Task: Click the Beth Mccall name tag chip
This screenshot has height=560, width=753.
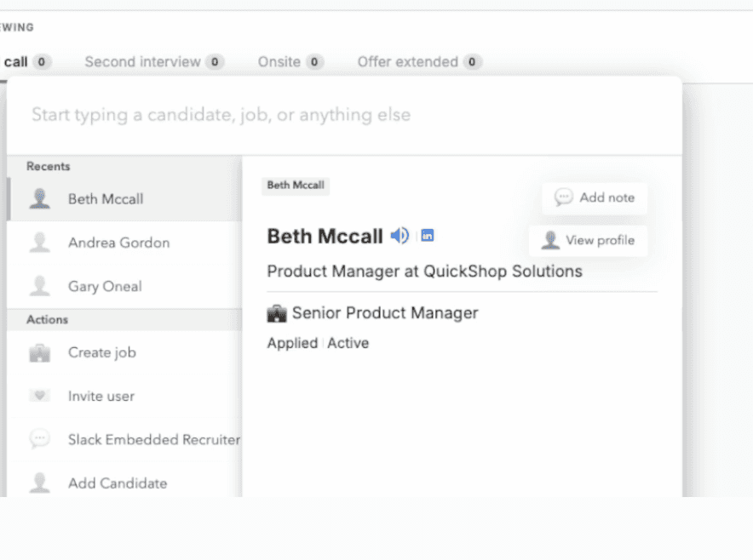Action: click(x=295, y=186)
